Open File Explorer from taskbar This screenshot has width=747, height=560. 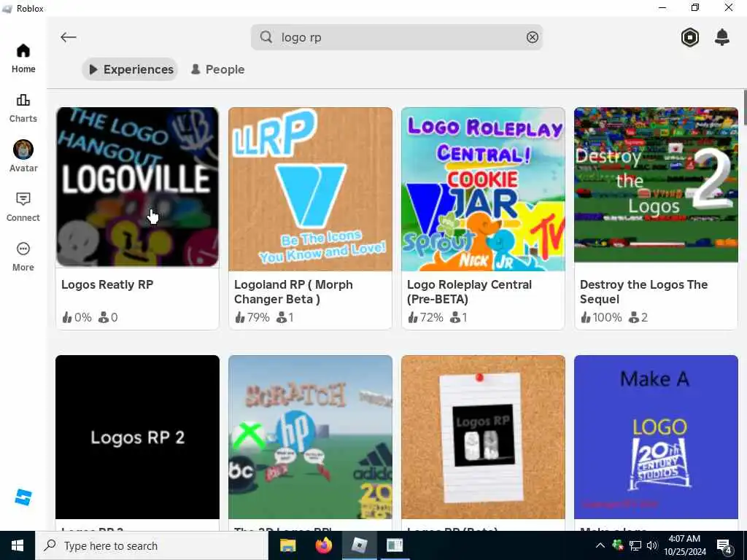[x=287, y=545]
